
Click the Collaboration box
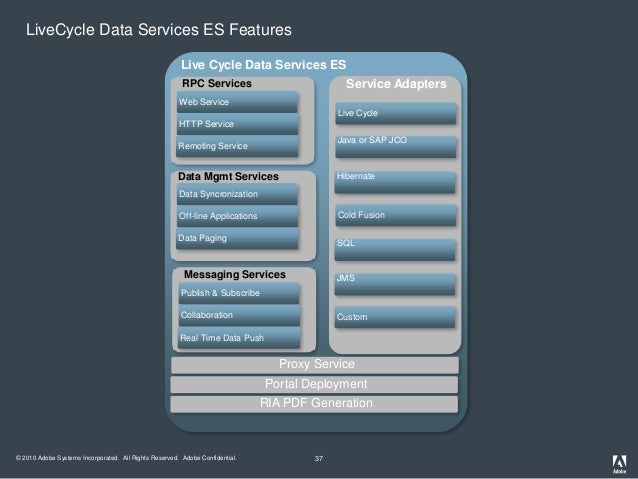[x=239, y=315]
